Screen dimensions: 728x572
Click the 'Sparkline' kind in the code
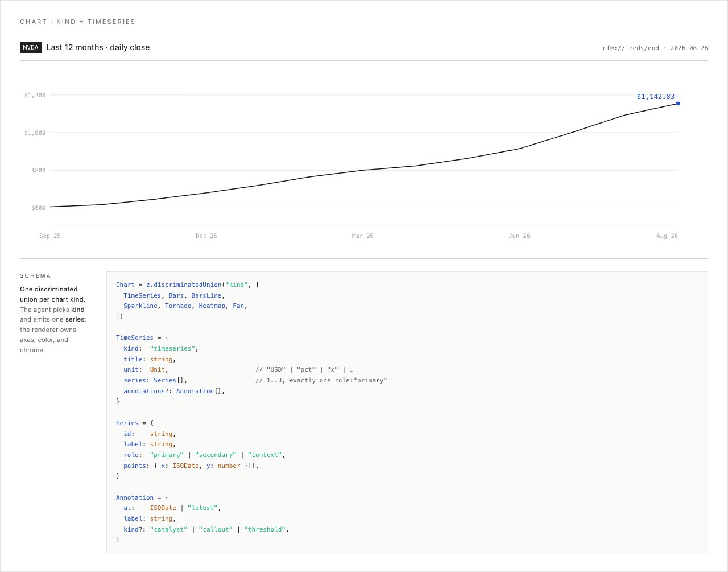140,306
